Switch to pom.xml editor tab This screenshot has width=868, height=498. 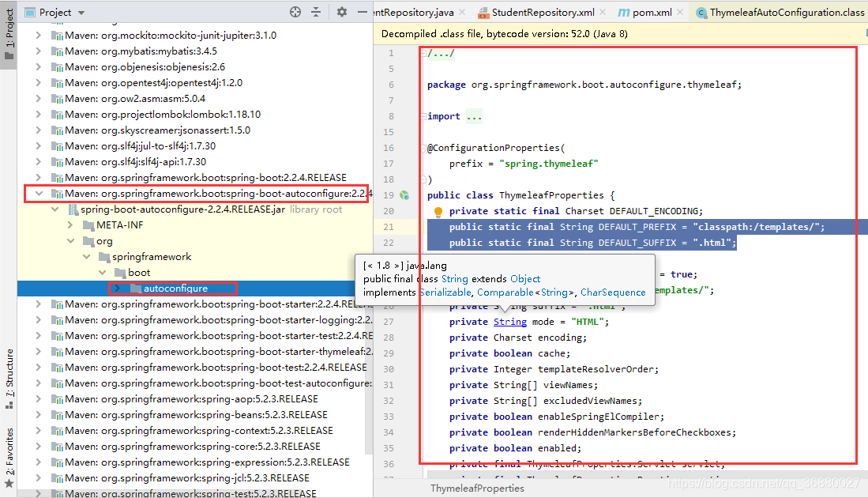click(645, 12)
